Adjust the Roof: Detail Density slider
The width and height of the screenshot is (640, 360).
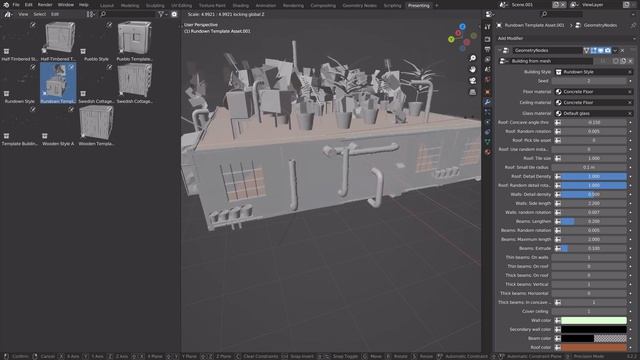pos(593,176)
